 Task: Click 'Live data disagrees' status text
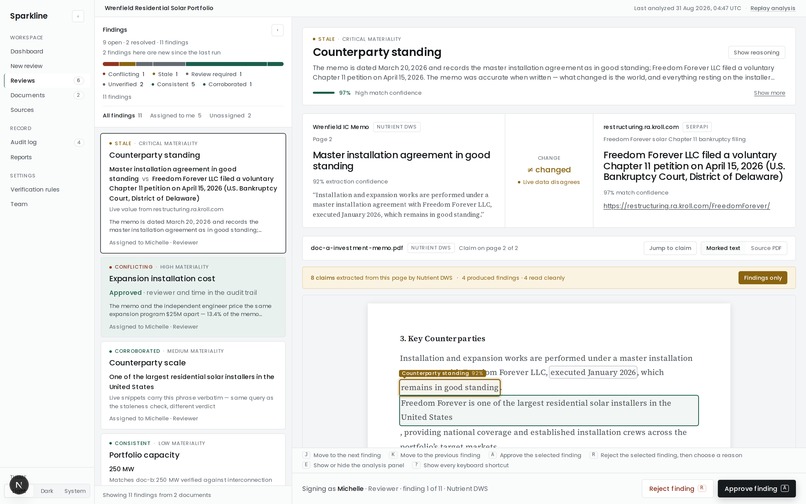coord(549,182)
